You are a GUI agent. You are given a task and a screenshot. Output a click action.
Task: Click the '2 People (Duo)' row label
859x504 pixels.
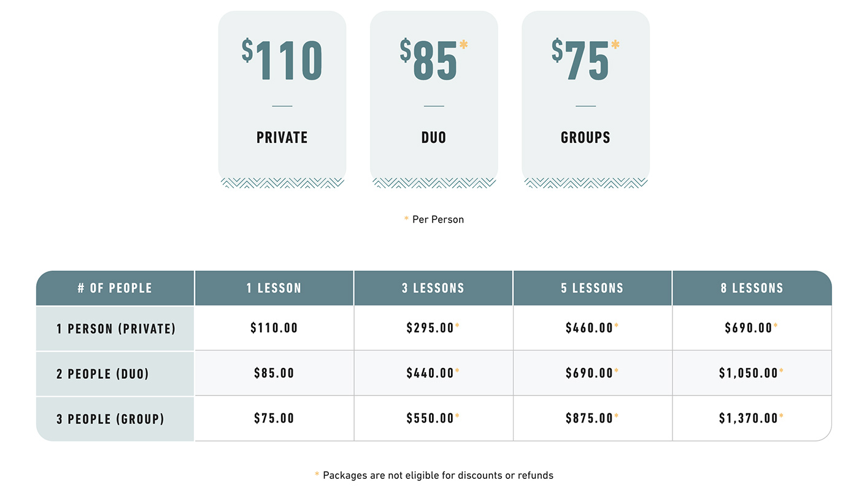click(x=102, y=373)
